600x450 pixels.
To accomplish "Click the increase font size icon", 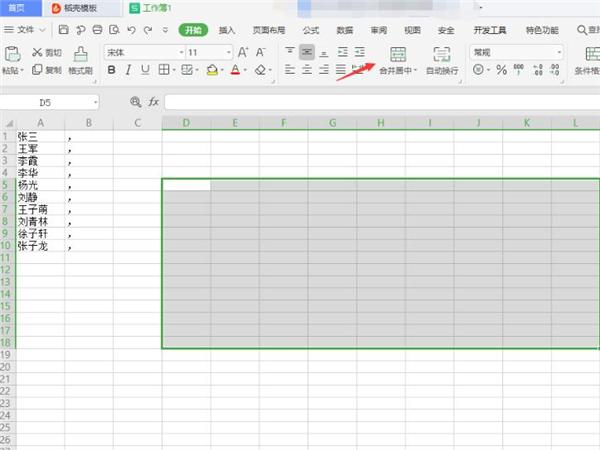I will coord(243,52).
